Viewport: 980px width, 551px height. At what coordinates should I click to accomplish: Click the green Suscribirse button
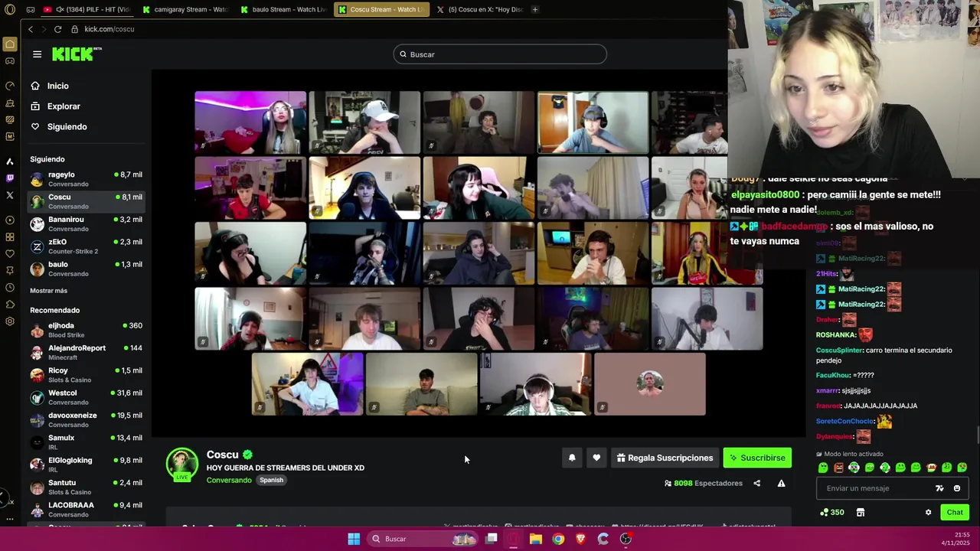(757, 458)
